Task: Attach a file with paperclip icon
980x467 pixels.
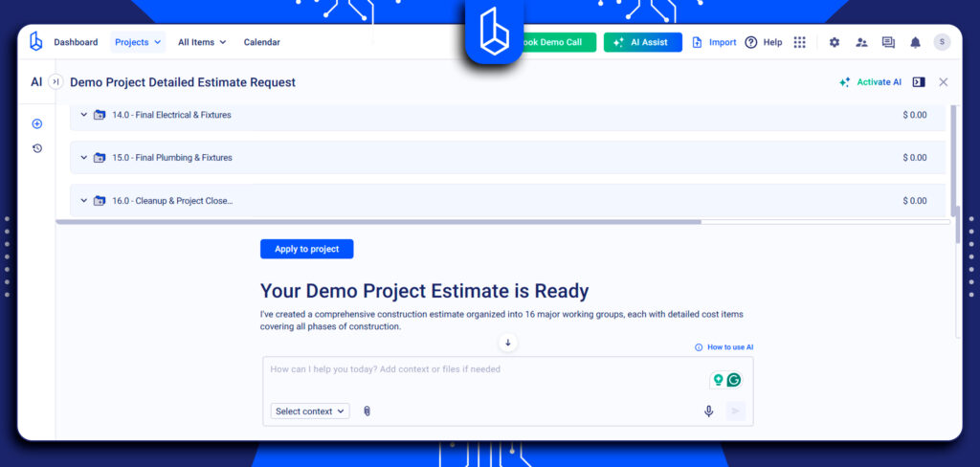Action: (367, 411)
